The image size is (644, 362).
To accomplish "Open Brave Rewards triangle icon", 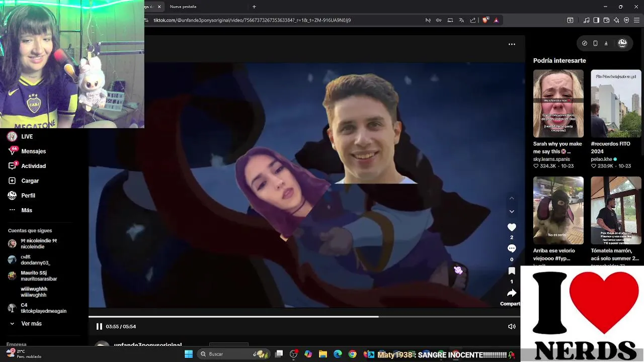I will [496, 20].
